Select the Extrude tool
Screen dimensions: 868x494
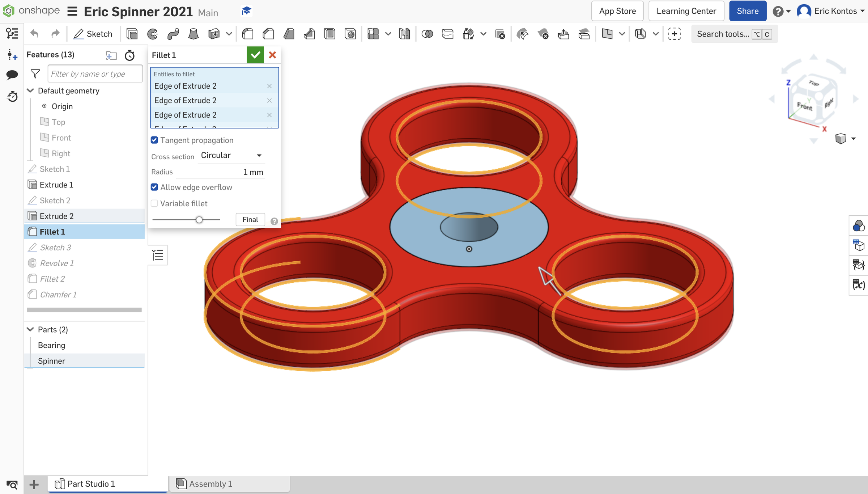tap(132, 34)
